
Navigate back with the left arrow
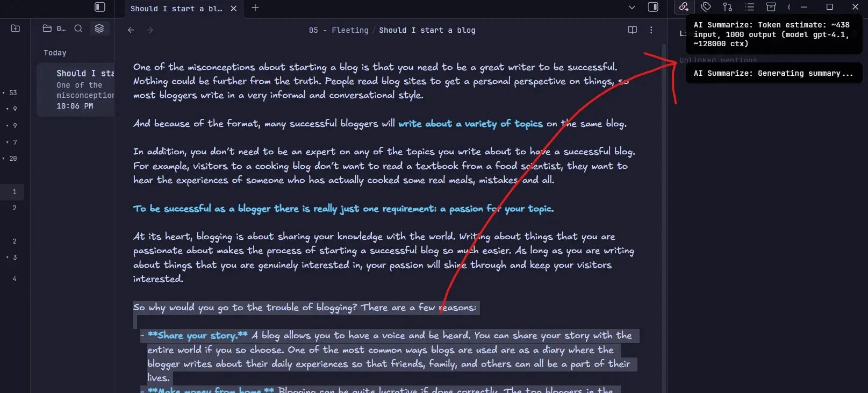[x=131, y=30]
